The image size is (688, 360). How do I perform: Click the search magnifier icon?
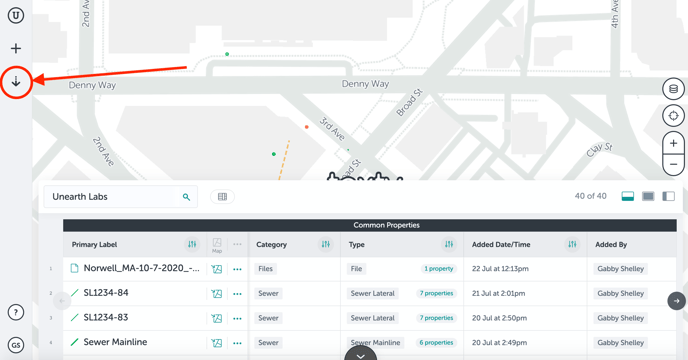click(186, 197)
